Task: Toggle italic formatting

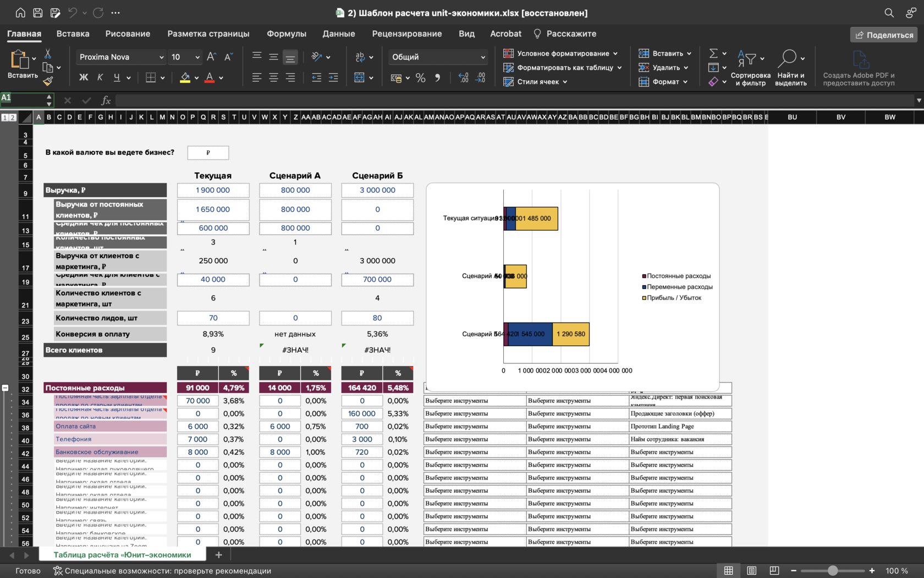Action: pyautogui.click(x=100, y=78)
